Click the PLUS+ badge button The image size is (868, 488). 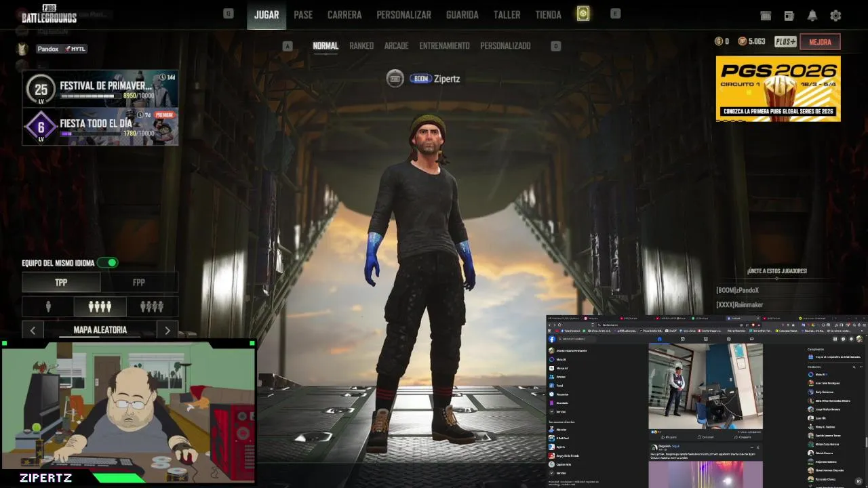(785, 42)
